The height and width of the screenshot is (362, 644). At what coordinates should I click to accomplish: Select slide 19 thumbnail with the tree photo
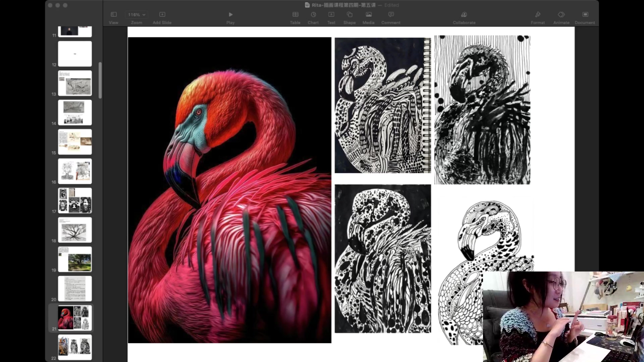tap(75, 259)
